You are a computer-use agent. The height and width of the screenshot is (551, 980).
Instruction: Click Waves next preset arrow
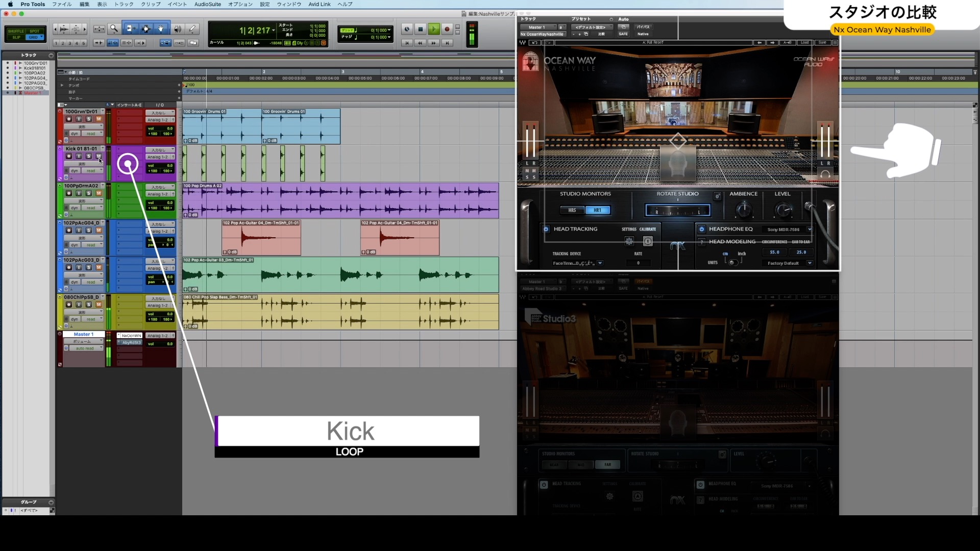tap(772, 43)
